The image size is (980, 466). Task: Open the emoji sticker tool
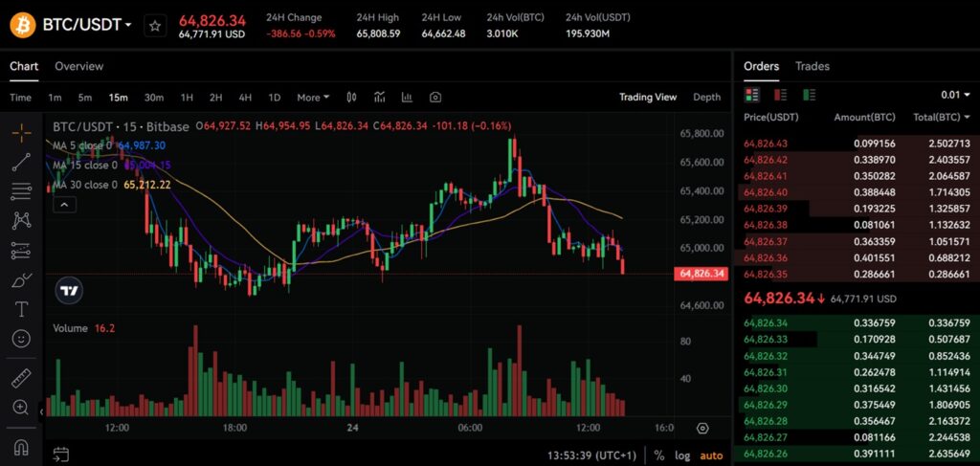click(21, 339)
